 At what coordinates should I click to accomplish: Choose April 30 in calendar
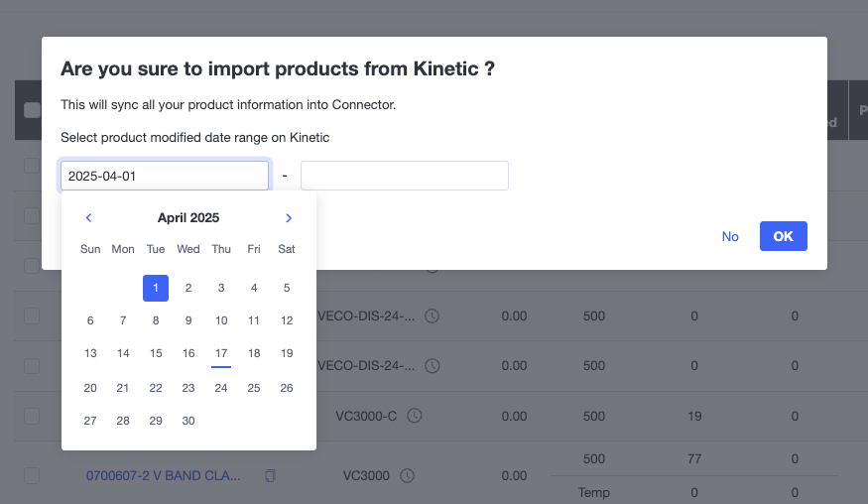point(188,421)
